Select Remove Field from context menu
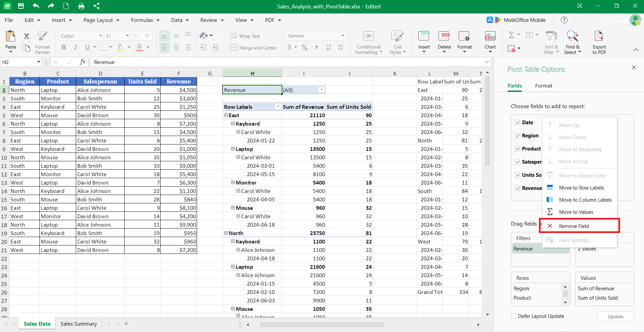 [x=574, y=226]
